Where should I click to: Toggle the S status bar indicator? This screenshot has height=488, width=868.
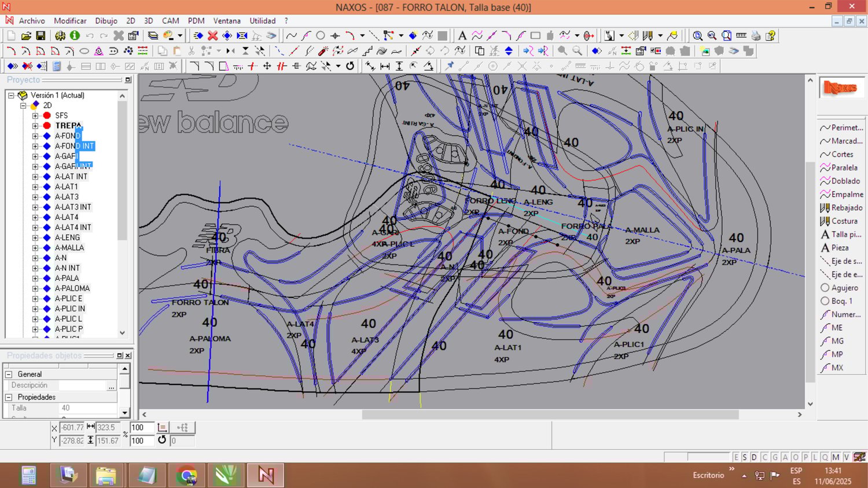point(745,457)
